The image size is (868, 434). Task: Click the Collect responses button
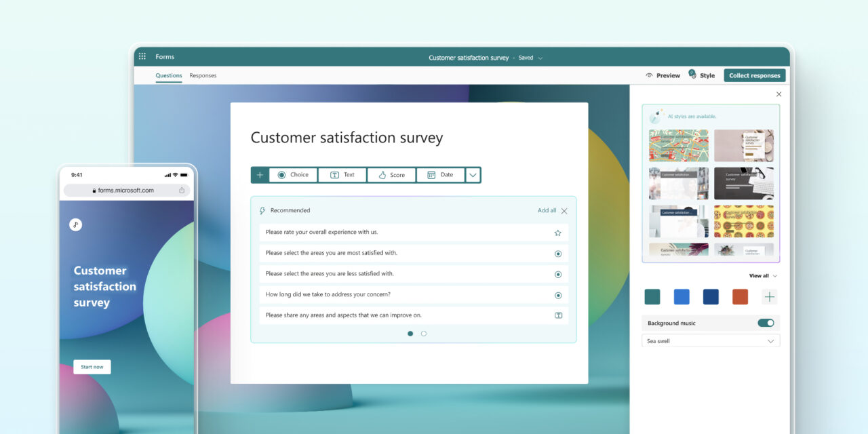[754, 76]
